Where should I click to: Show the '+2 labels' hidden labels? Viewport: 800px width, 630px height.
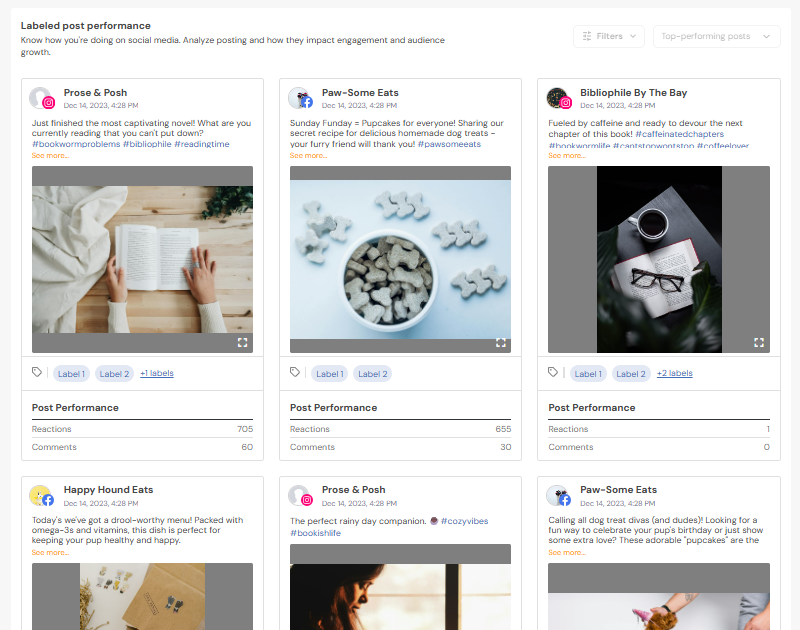pyautogui.click(x=674, y=373)
